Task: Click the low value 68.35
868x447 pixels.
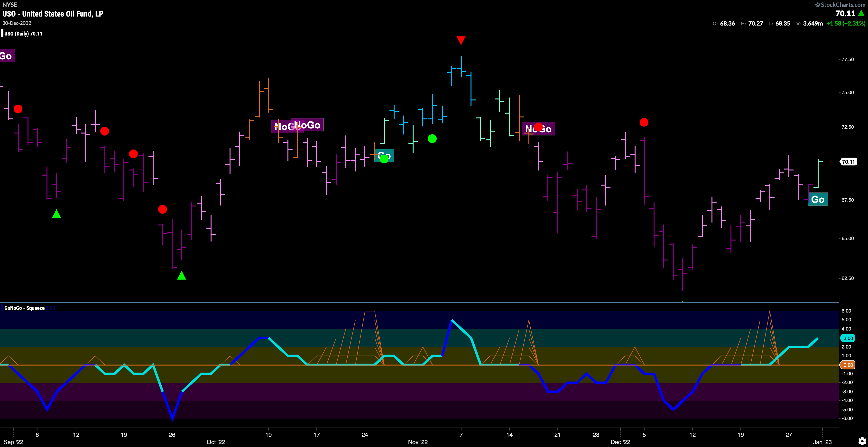Action: pyautogui.click(x=783, y=23)
